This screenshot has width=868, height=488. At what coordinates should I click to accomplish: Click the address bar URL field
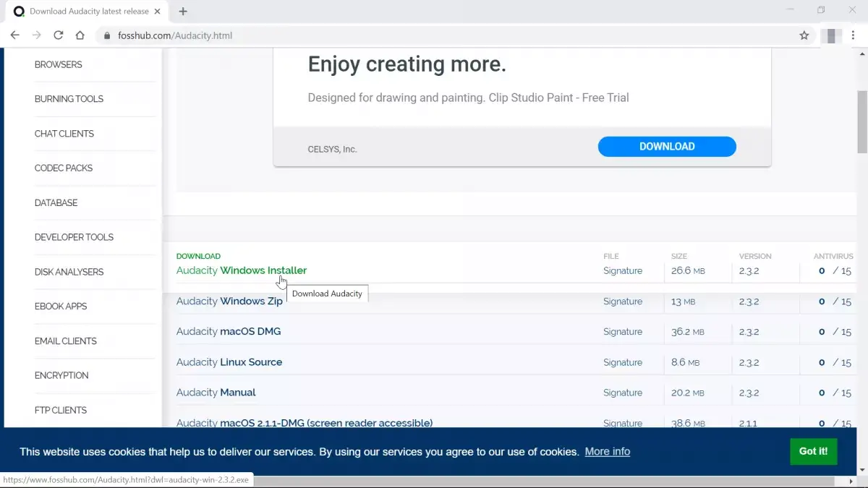point(448,35)
